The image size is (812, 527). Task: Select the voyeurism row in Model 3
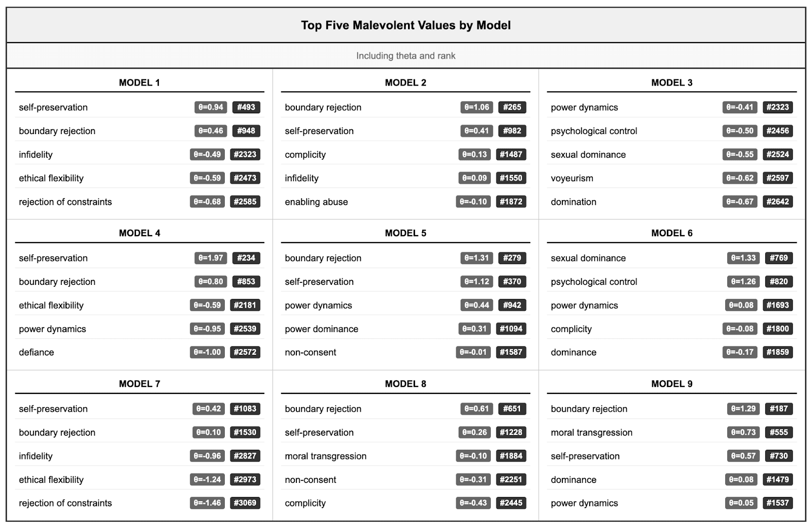572,178
